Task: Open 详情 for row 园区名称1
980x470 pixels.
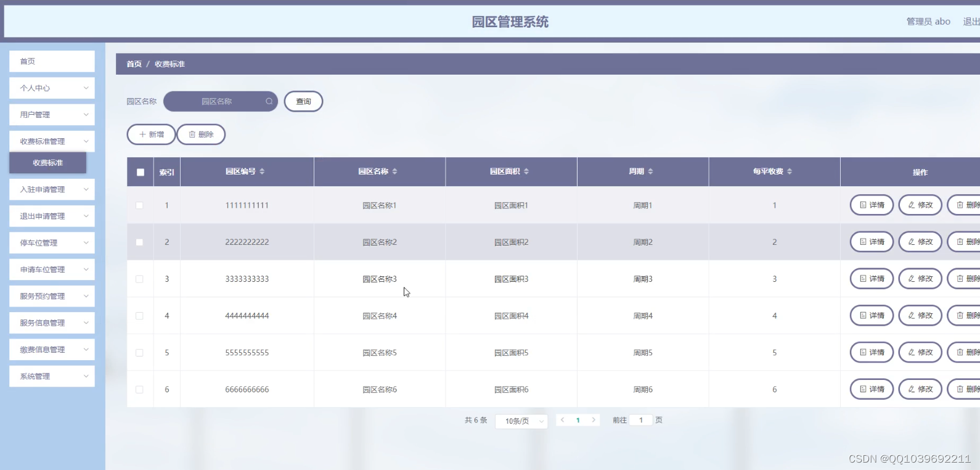Action: coord(872,205)
